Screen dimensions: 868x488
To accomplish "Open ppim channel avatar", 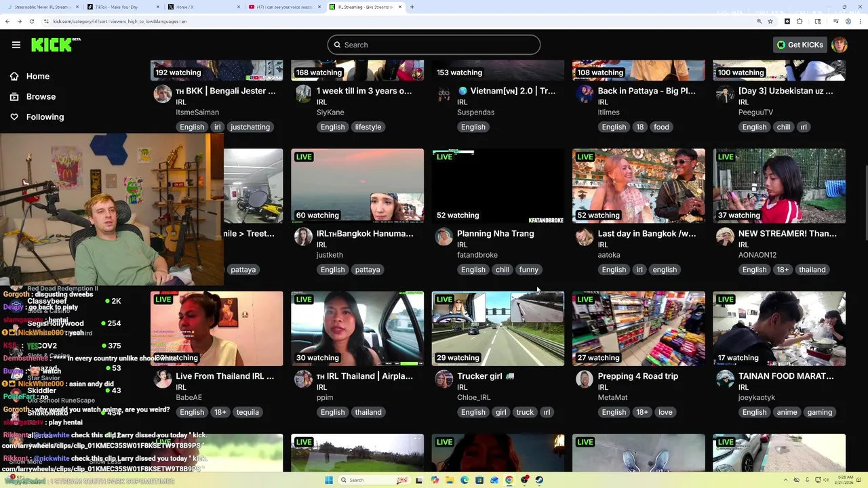I will click(303, 379).
